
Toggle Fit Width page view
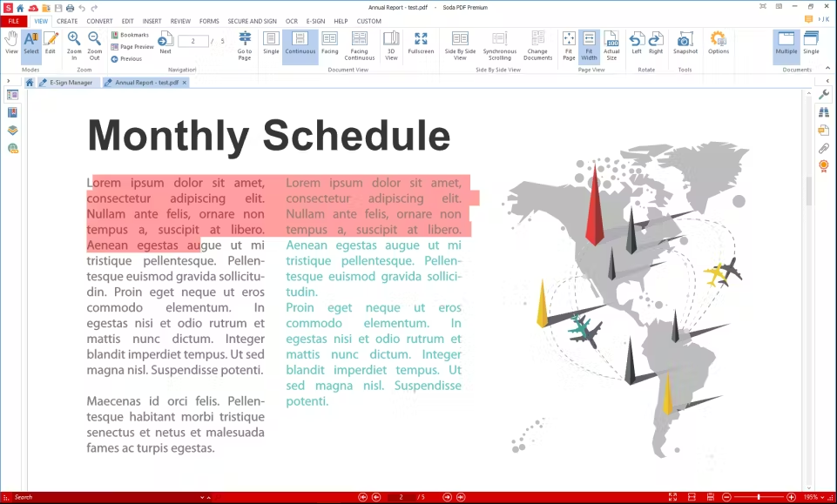click(590, 44)
